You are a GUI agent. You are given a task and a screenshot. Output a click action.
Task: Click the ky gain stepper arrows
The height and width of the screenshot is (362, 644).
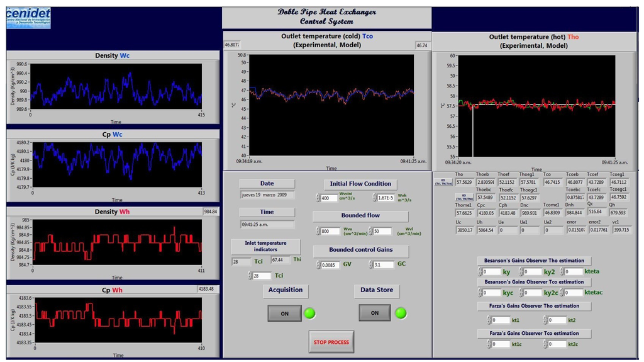click(479, 272)
